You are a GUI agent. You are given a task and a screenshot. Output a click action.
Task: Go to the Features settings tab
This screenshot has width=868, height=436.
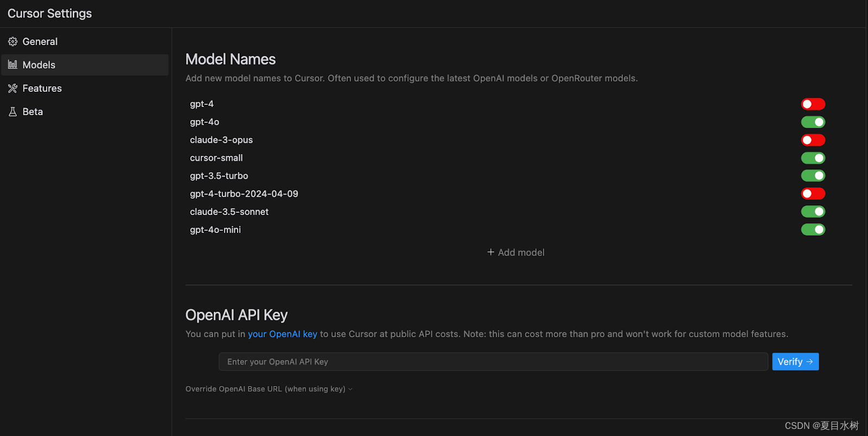coord(85,88)
